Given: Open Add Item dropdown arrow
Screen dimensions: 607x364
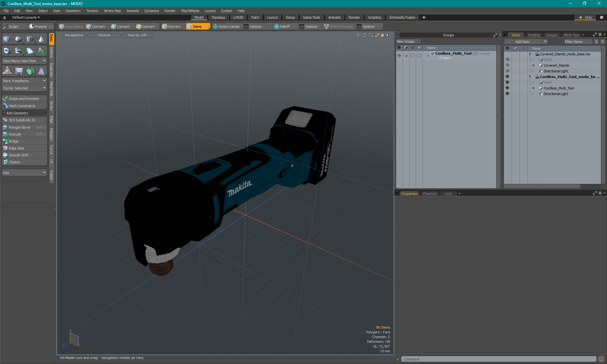Looking at the screenshot, I should (545, 42).
